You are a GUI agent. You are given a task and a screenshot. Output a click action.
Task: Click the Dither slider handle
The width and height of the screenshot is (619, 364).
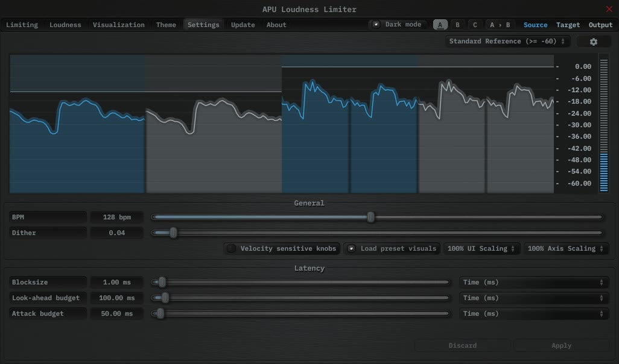tap(173, 233)
